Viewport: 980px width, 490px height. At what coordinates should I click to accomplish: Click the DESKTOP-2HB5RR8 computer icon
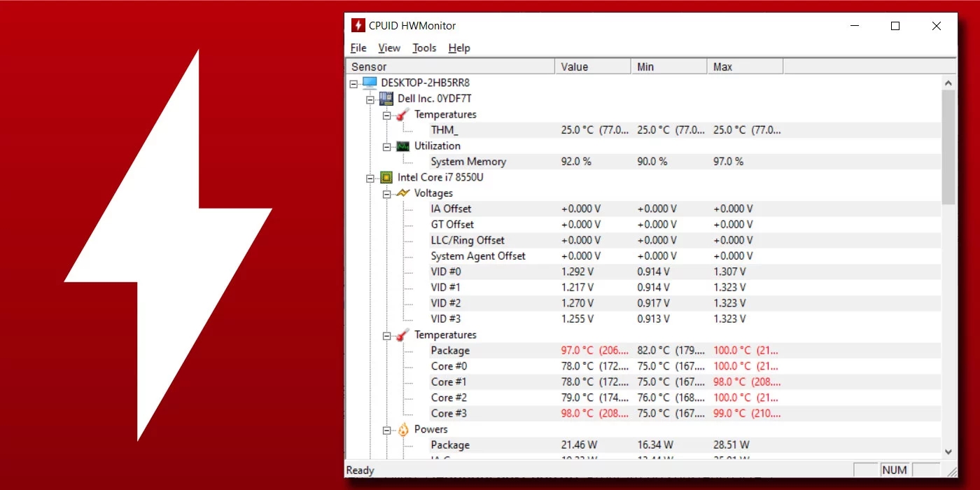click(370, 83)
